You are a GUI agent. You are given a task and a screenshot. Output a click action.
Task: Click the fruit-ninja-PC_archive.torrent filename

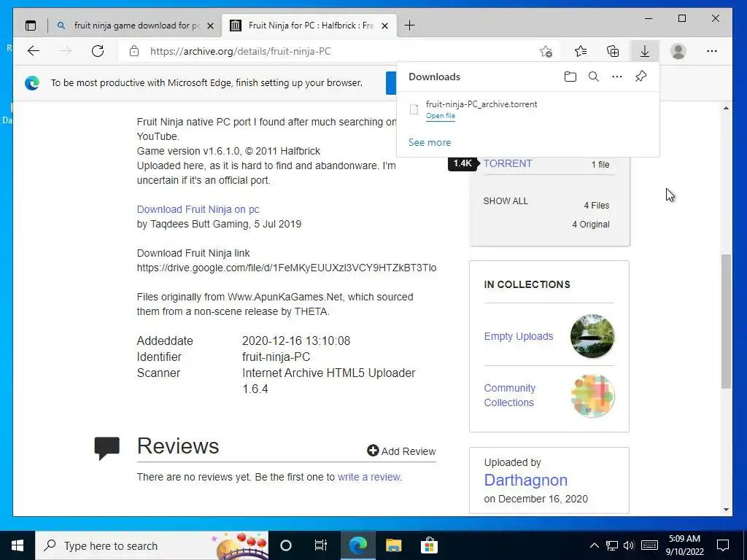[x=481, y=104]
